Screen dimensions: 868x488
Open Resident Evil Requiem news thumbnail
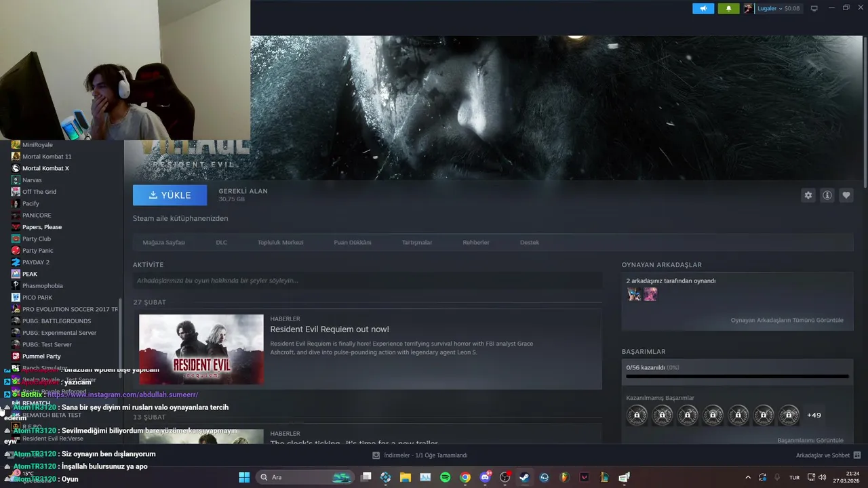tap(201, 349)
